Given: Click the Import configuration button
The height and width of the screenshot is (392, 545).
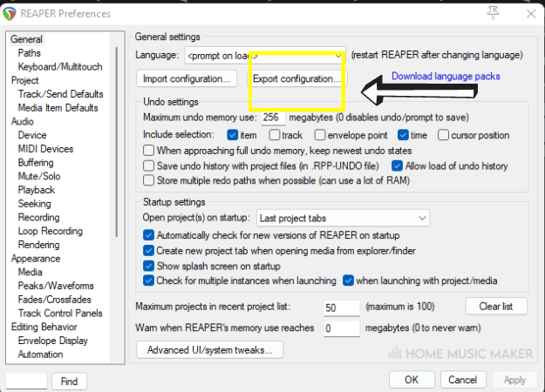Looking at the screenshot, I should 187,78.
